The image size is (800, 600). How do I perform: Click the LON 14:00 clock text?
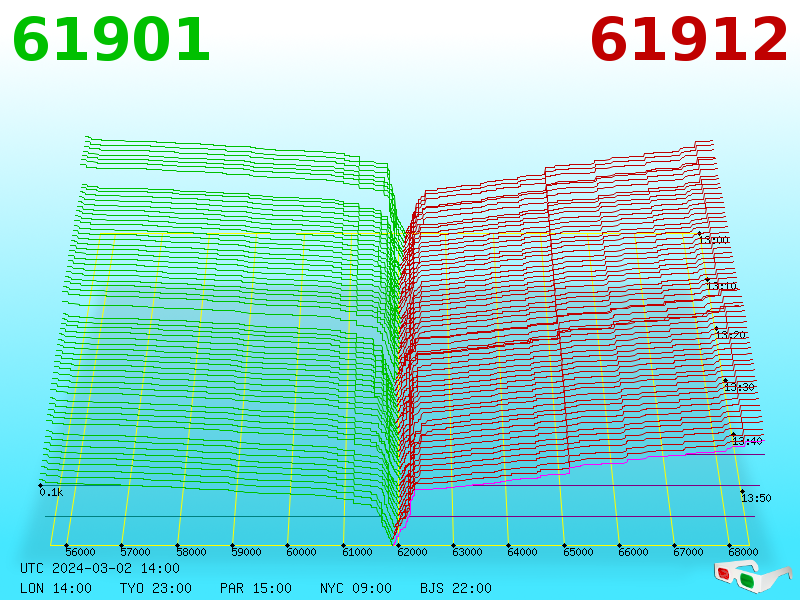pyautogui.click(x=56, y=588)
